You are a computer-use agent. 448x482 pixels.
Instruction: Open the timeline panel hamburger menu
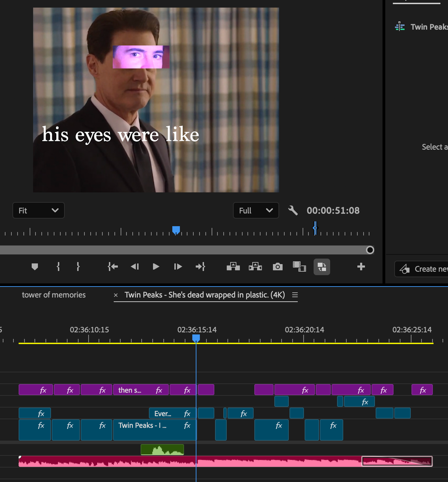click(295, 295)
